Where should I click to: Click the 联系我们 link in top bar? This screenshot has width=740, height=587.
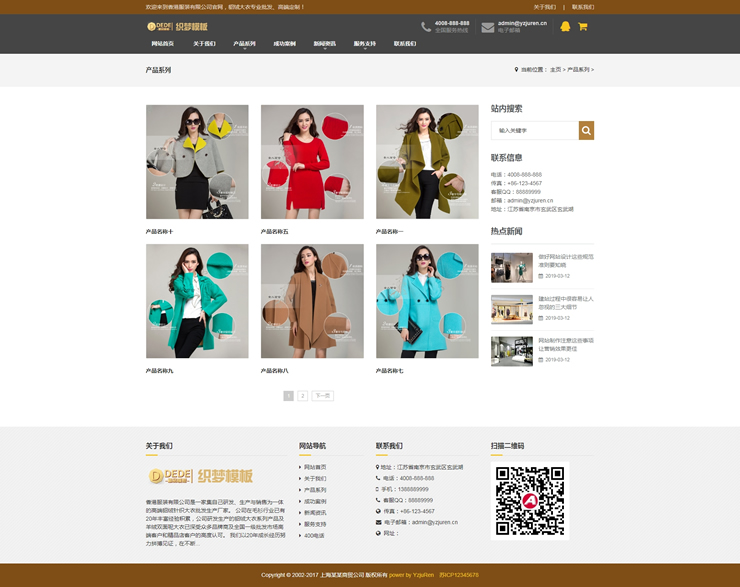582,6
